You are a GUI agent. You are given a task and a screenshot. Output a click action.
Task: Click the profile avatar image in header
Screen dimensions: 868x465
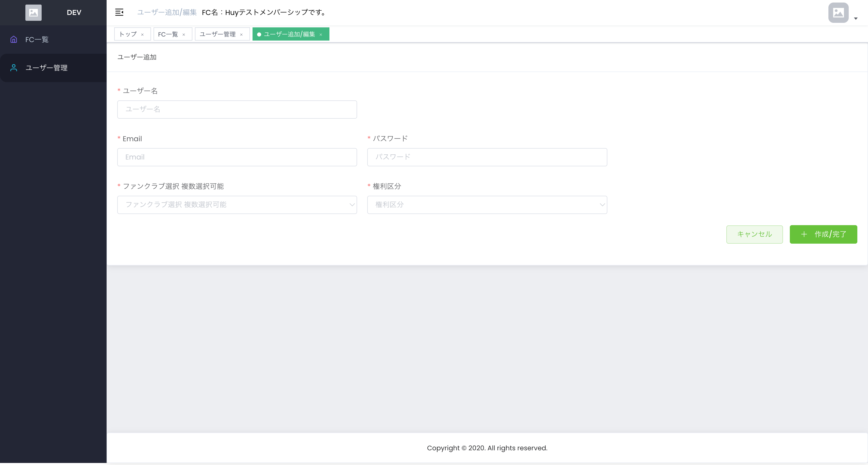[x=838, y=13]
